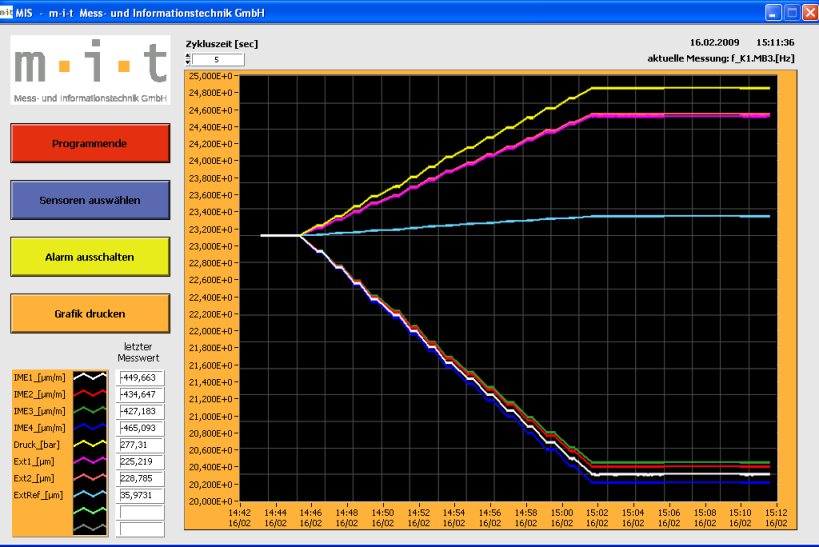
Task: Click the Ext1 value field 225,219
Action: [x=140, y=461]
